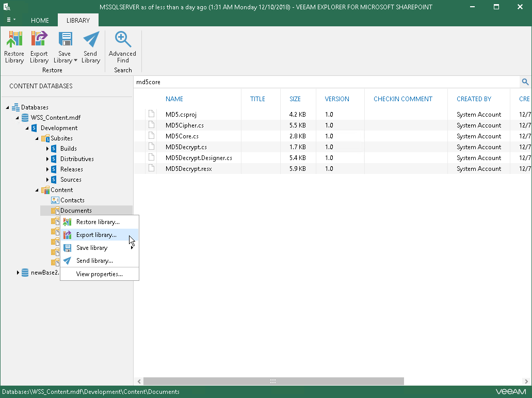Image resolution: width=532 pixels, height=398 pixels.
Task: Collapse the Content node
Action: (x=37, y=190)
